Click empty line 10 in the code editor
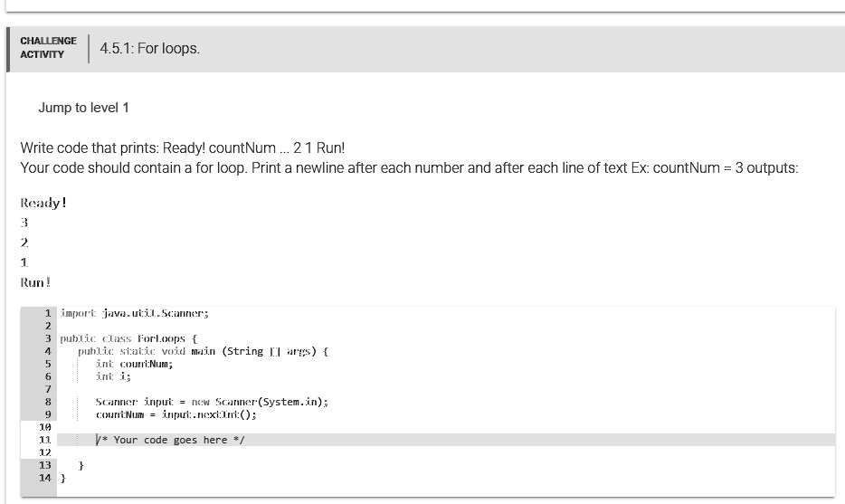This screenshot has height=504, width=845. [446, 427]
